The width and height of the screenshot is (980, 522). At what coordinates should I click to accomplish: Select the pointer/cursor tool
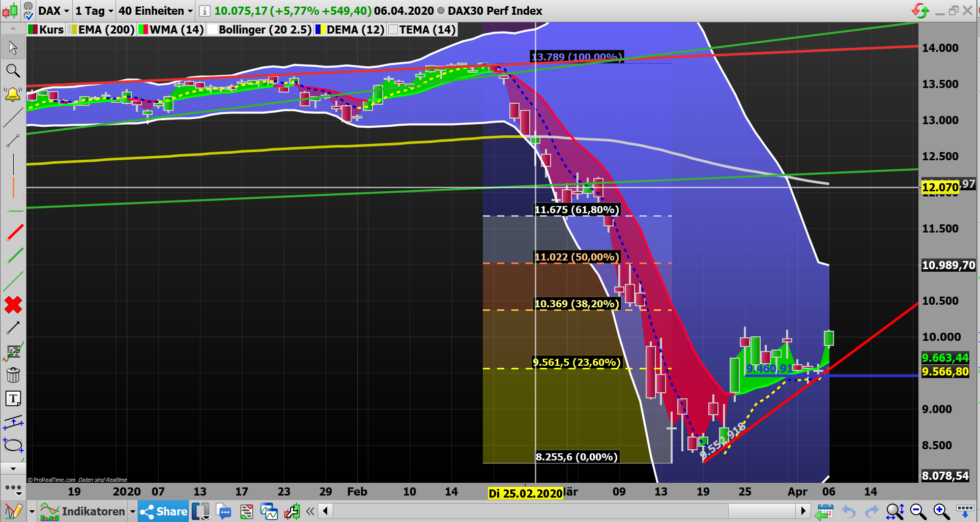(x=13, y=47)
